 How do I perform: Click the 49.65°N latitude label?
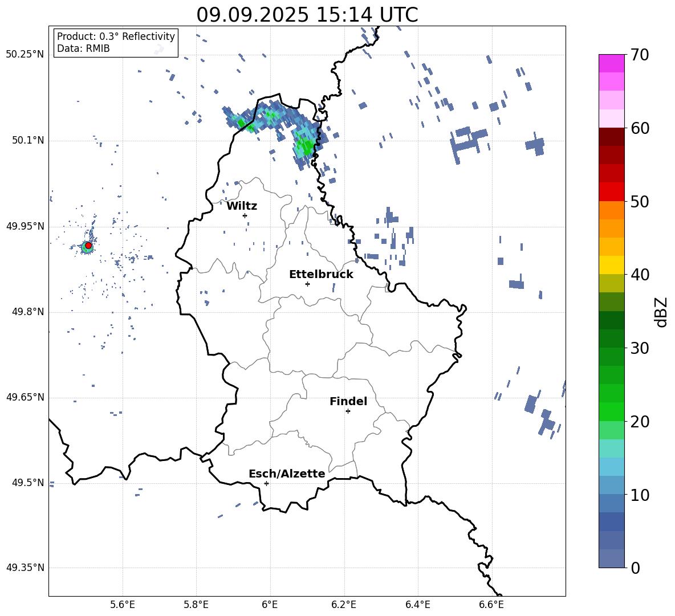pos(25,397)
